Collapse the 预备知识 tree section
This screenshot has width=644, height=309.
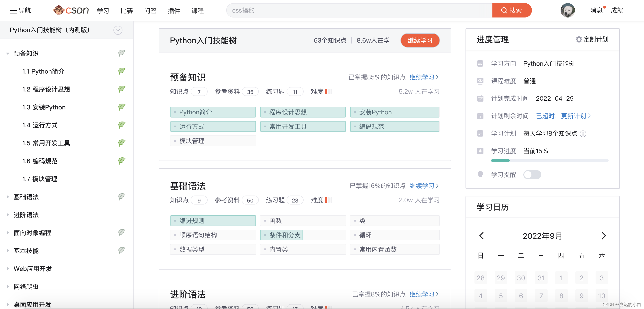click(8, 54)
